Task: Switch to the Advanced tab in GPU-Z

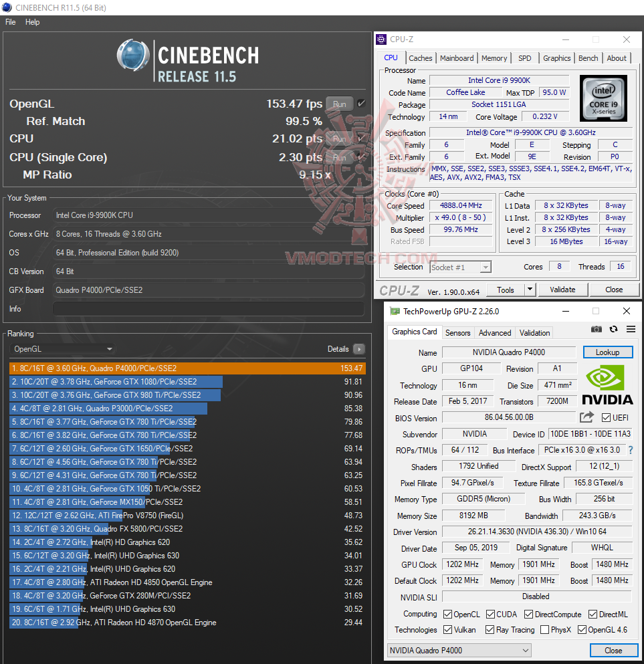Action: click(495, 333)
